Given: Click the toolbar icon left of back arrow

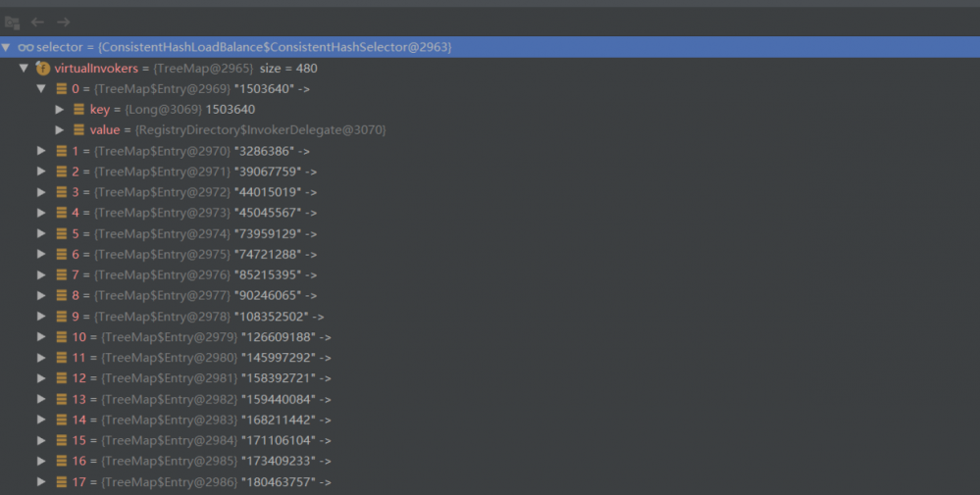Looking at the screenshot, I should (x=13, y=22).
